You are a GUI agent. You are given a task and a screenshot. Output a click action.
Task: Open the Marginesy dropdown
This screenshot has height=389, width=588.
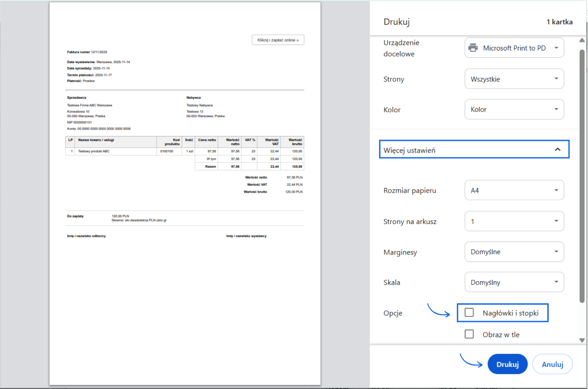[514, 252]
